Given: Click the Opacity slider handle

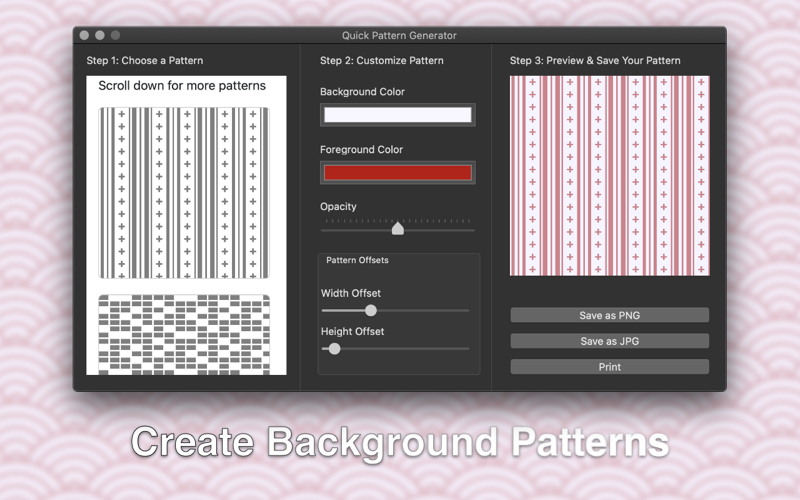Looking at the screenshot, I should (397, 228).
